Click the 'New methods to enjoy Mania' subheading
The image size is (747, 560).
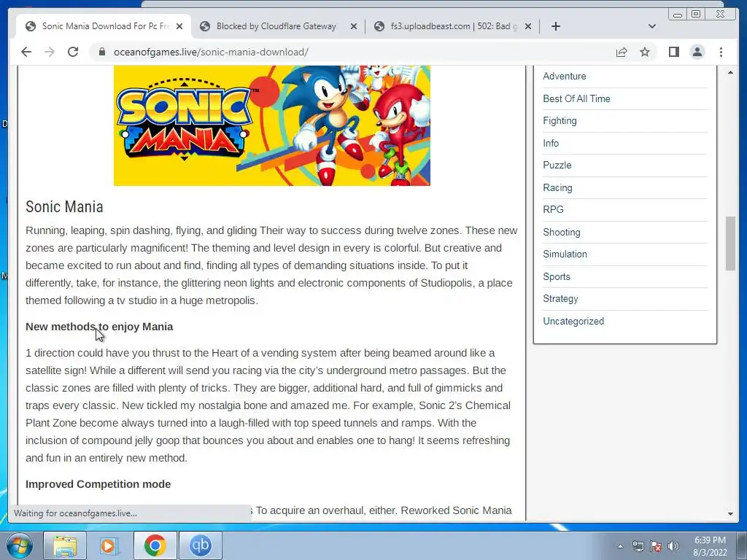click(99, 327)
